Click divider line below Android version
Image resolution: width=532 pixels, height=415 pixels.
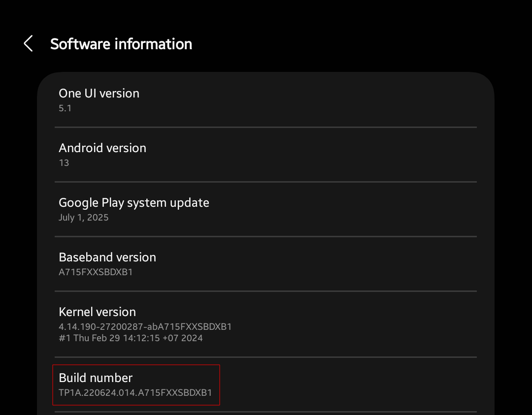coord(266,182)
